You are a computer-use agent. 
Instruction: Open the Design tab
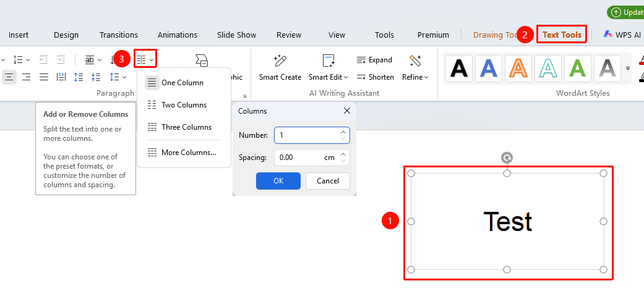click(x=66, y=35)
